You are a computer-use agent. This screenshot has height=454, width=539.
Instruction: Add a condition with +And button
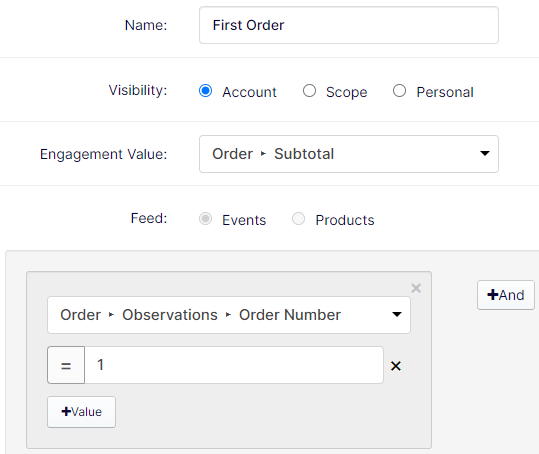506,295
